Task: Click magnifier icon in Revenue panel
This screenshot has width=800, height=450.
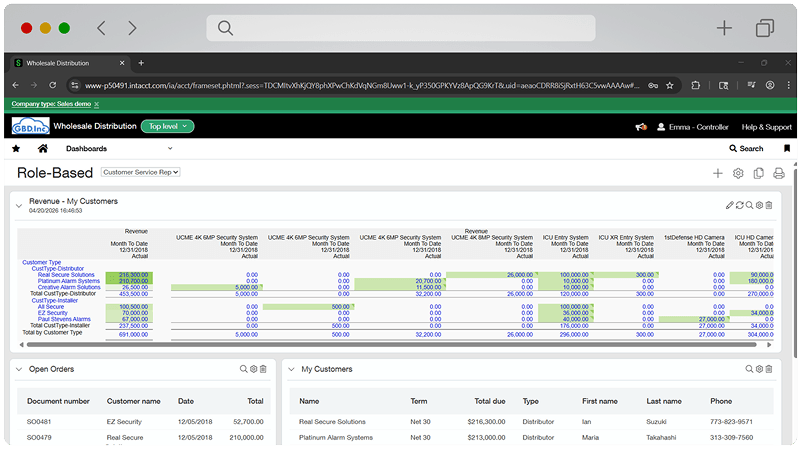Action: (x=749, y=205)
